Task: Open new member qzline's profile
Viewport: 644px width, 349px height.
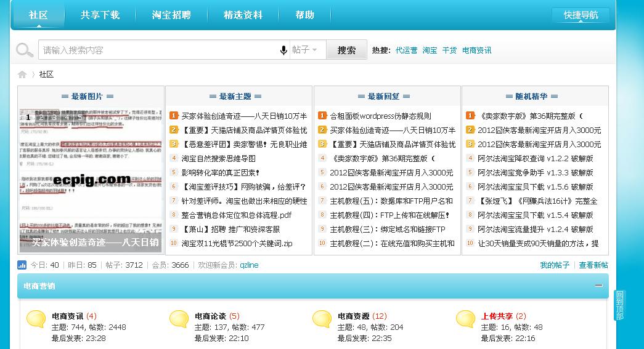Action: click(250, 265)
